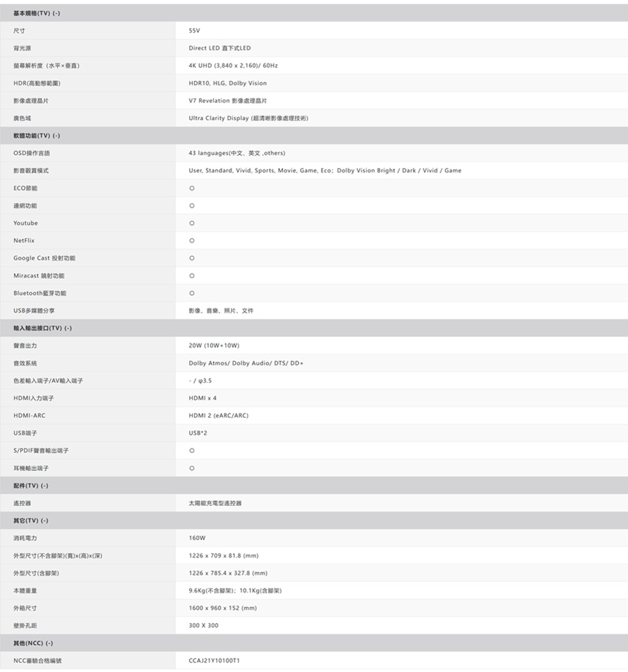Click the 'Bluetooth藍芽功能' row label
The image size is (628, 672).
point(40,293)
